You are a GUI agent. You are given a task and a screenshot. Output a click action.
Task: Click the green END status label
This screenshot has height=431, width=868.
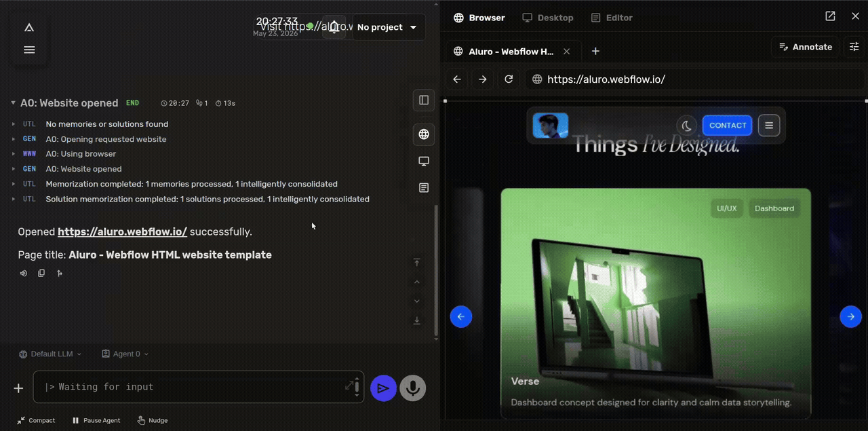point(132,103)
